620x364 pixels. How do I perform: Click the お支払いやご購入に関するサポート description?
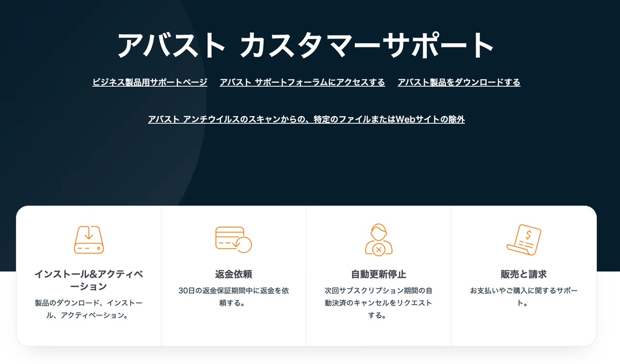pos(523,297)
